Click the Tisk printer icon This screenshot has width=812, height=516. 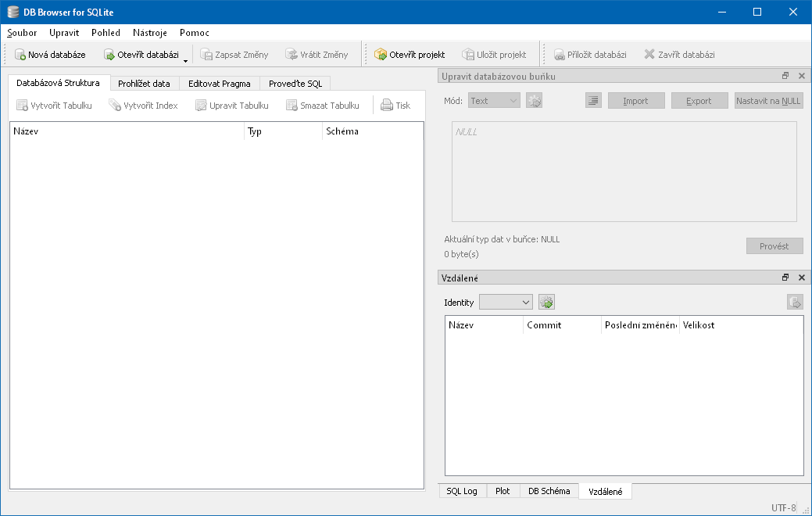(387, 106)
